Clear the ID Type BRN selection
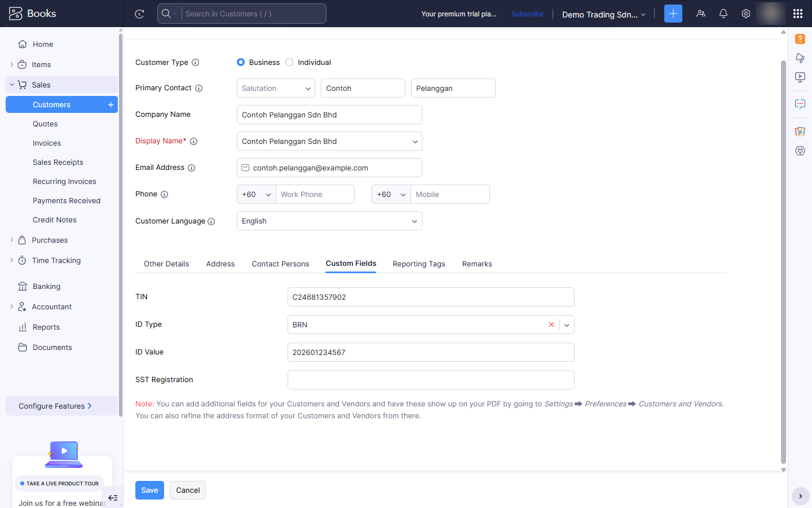This screenshot has height=508, width=812. [x=551, y=325]
